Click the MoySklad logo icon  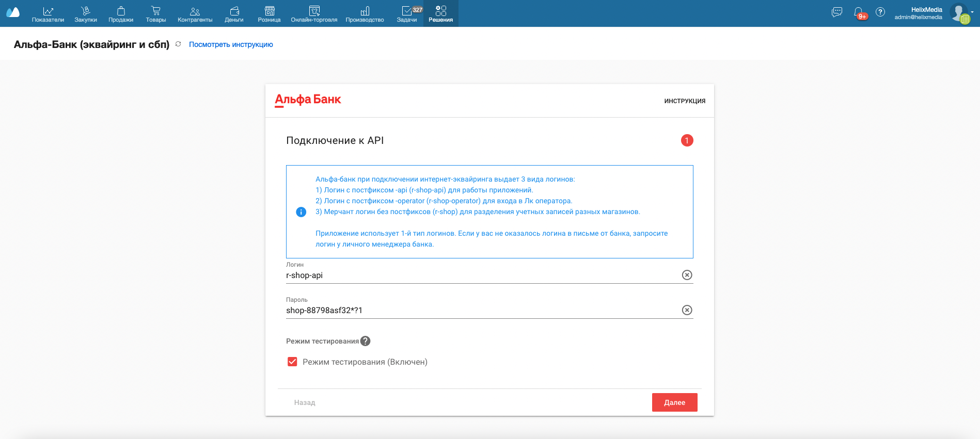click(x=13, y=12)
